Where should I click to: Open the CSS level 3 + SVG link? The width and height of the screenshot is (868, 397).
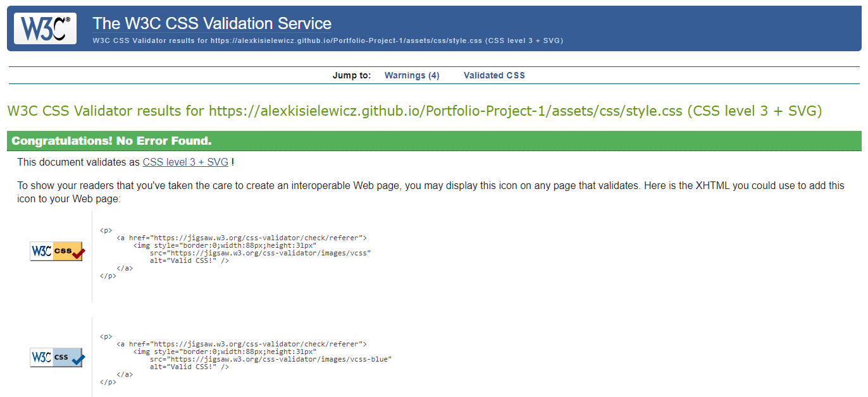pyautogui.click(x=185, y=162)
